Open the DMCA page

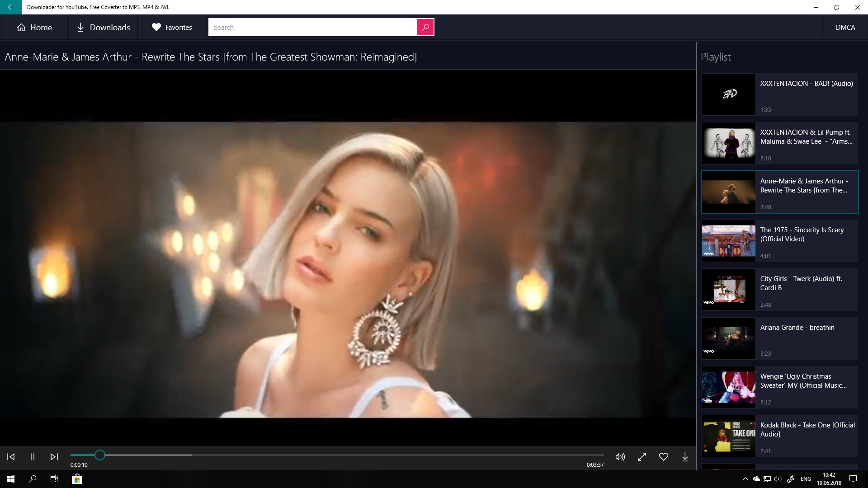click(x=845, y=28)
